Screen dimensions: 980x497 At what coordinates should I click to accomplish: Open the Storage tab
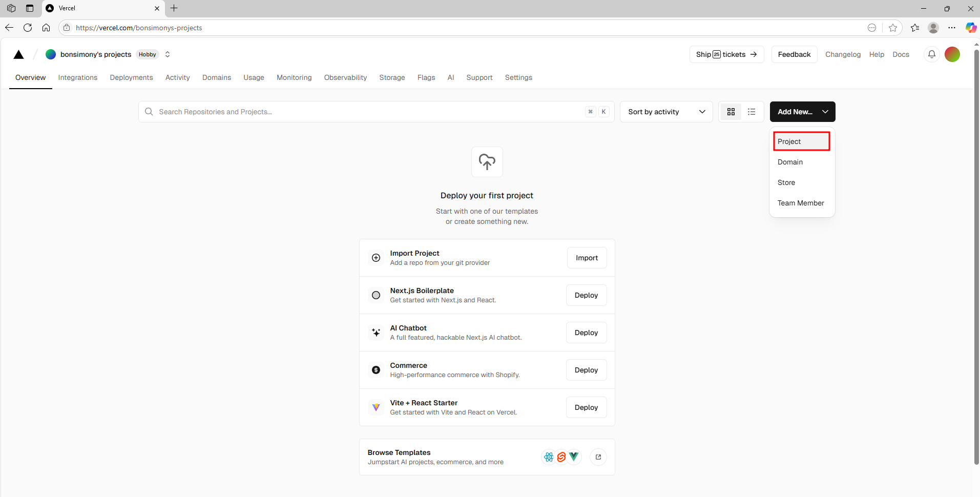392,77
